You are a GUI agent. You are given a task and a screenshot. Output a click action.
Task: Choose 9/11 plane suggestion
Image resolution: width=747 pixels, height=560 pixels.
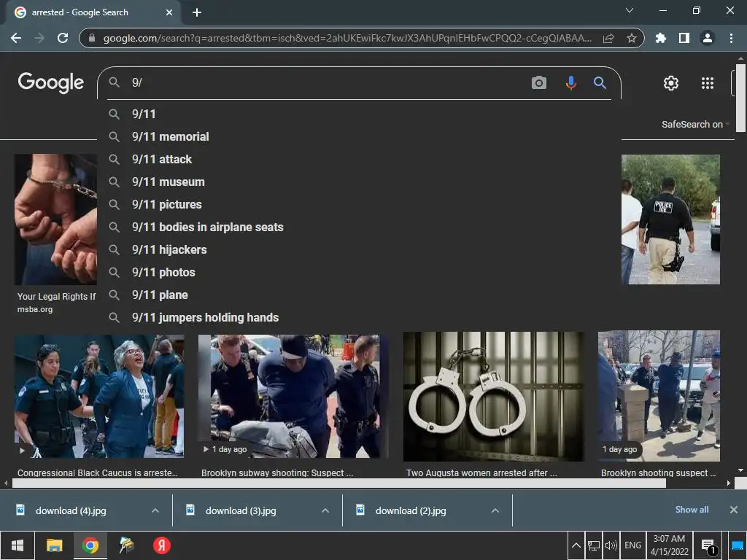tap(359, 295)
